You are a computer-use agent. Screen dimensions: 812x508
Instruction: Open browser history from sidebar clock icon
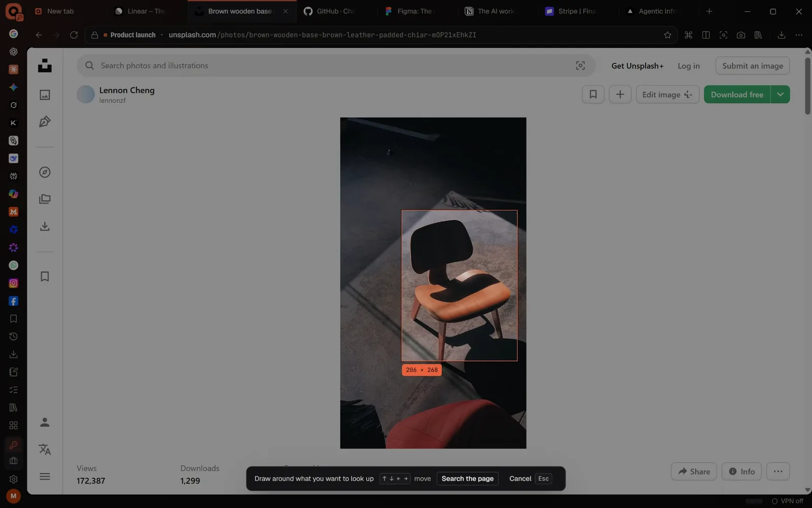[14, 336]
